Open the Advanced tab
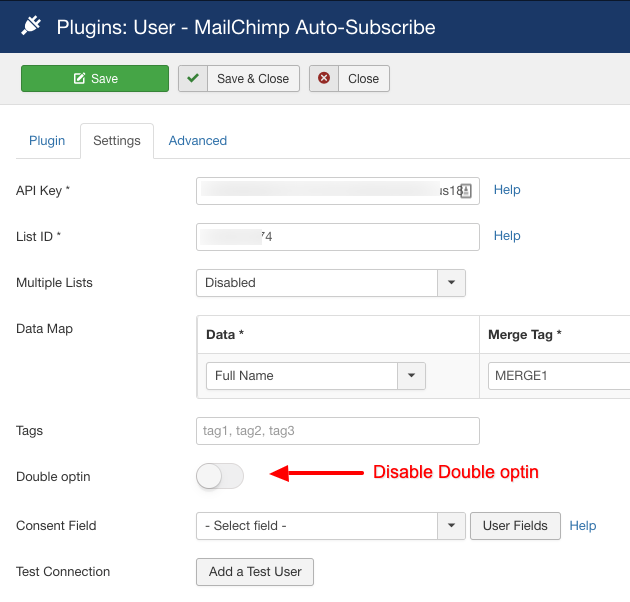Screen dimensions: 630x602 click(x=198, y=141)
